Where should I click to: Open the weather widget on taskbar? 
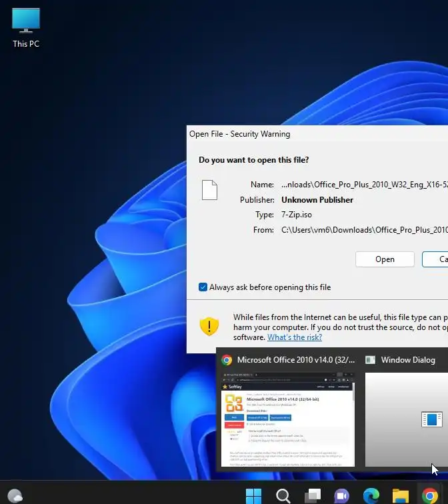pos(15,495)
